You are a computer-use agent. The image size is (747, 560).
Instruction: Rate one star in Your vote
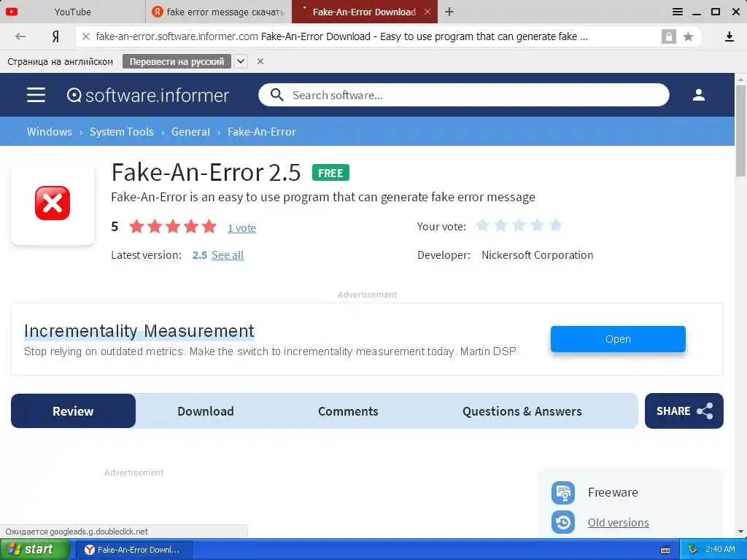click(482, 225)
